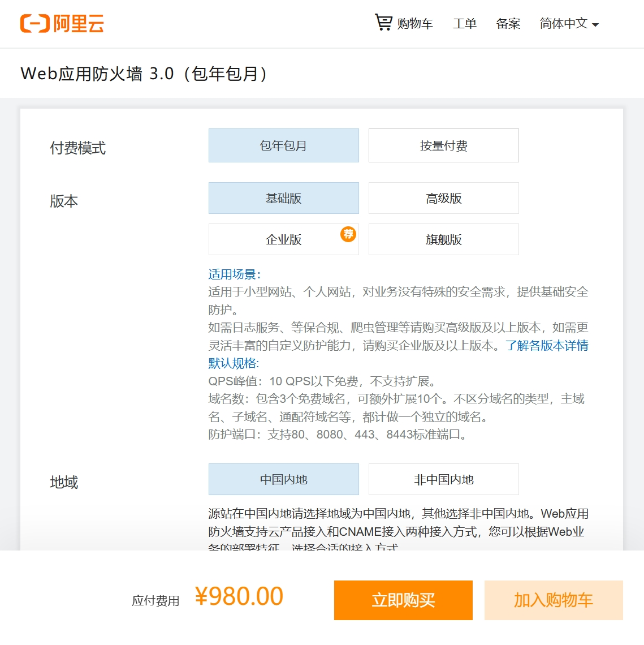The width and height of the screenshot is (644, 645).
Task: Click the 立即购买 button
Action: click(403, 600)
